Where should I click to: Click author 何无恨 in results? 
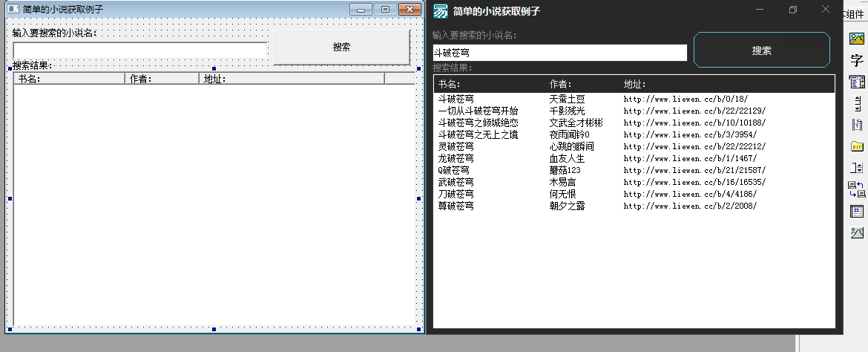[x=563, y=194]
